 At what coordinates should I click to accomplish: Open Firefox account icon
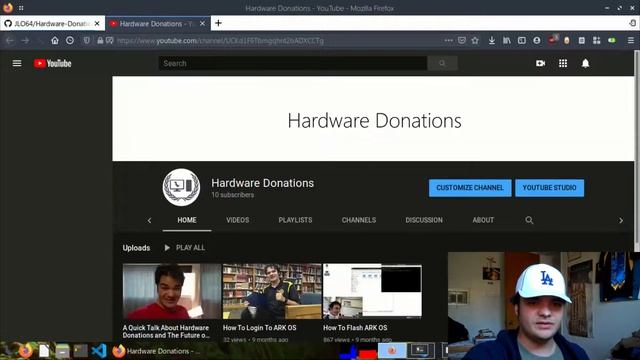537,40
